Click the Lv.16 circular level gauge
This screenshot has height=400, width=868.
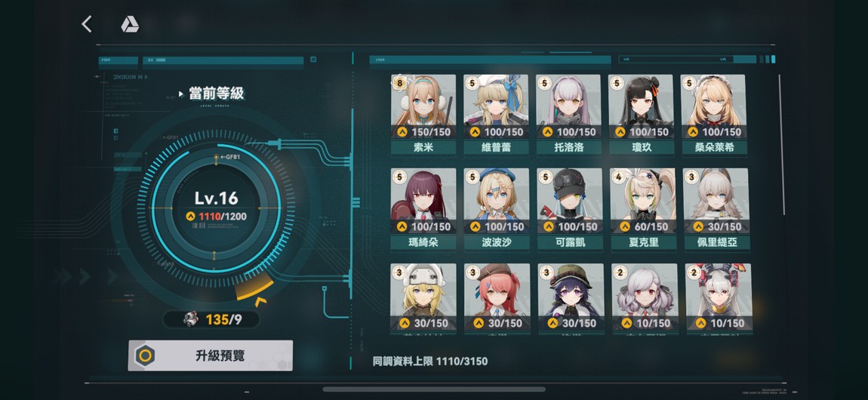(216, 208)
